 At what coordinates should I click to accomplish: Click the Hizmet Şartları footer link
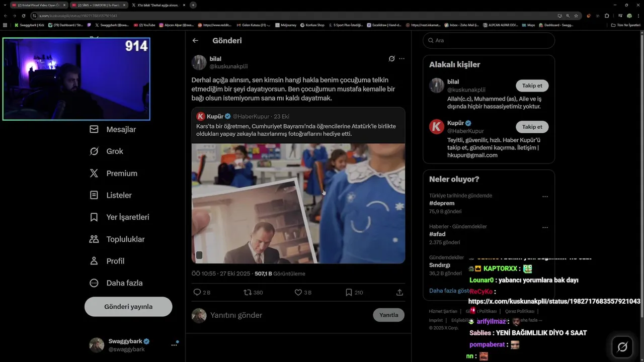pyautogui.click(x=443, y=311)
